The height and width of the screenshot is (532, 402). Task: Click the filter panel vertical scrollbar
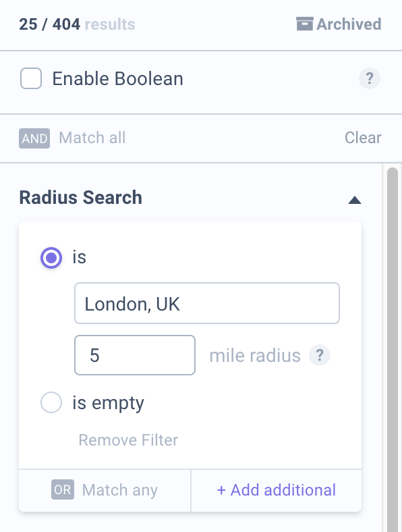(393, 350)
